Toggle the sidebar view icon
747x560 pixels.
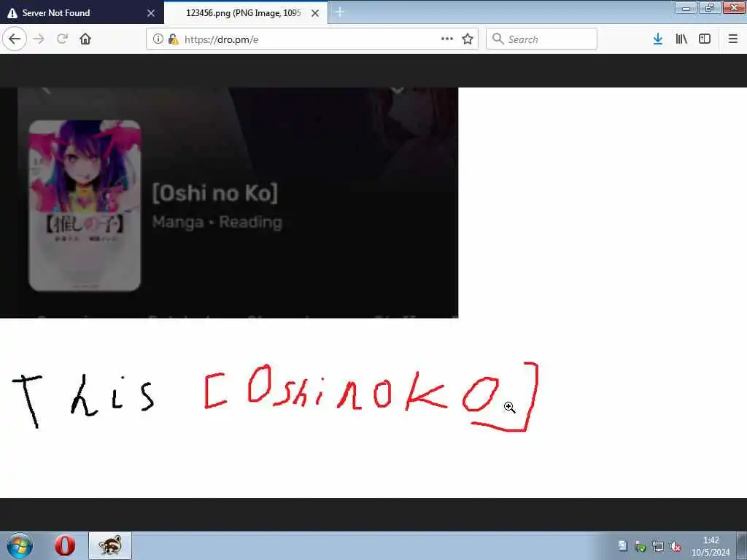click(x=705, y=39)
